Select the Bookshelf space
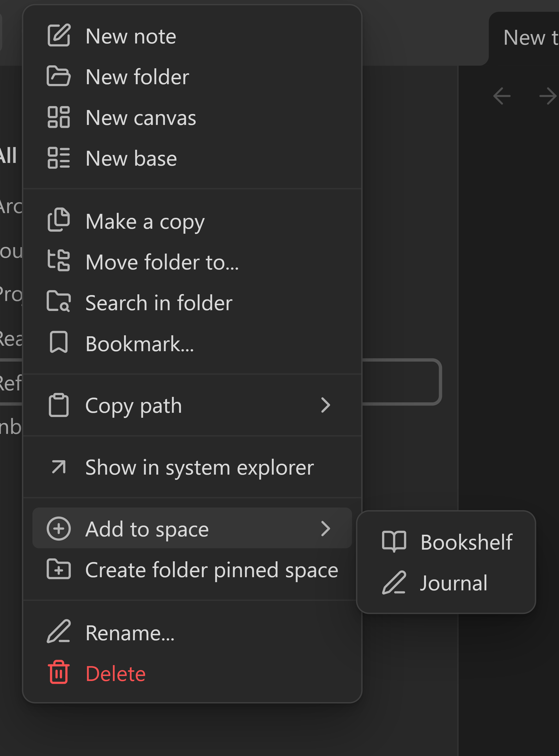 [x=446, y=542]
